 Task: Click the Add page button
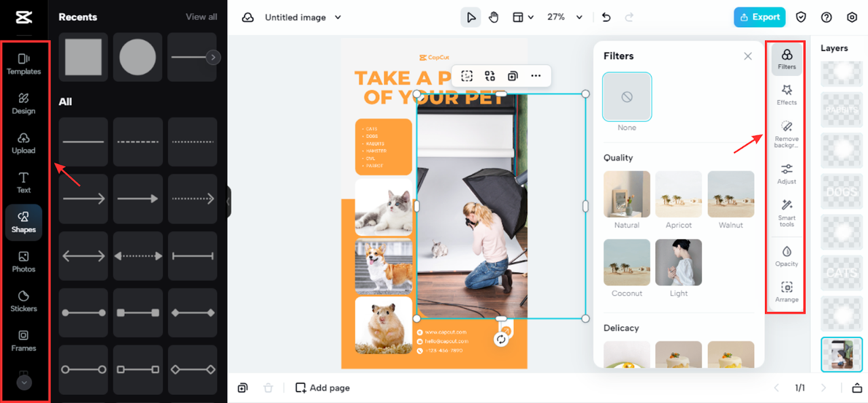[323, 388]
